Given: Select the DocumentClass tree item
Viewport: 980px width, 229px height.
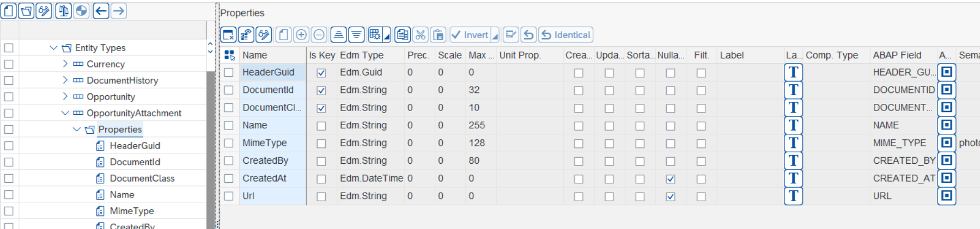Looking at the screenshot, I should (142, 178).
